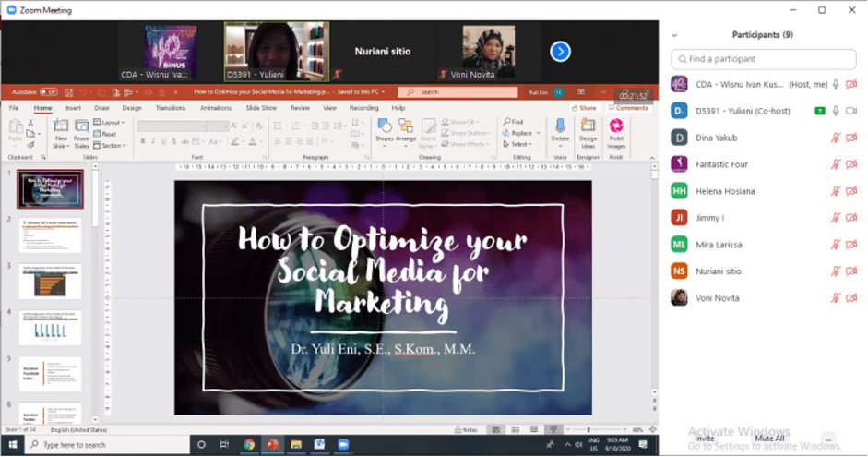Toggle video camera for D5391 - Yulieni
Viewport: 868px width, 457px height.
[851, 112]
